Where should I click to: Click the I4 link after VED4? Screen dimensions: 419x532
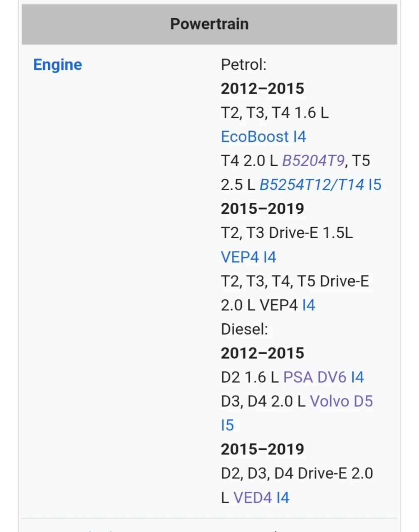pos(283,498)
